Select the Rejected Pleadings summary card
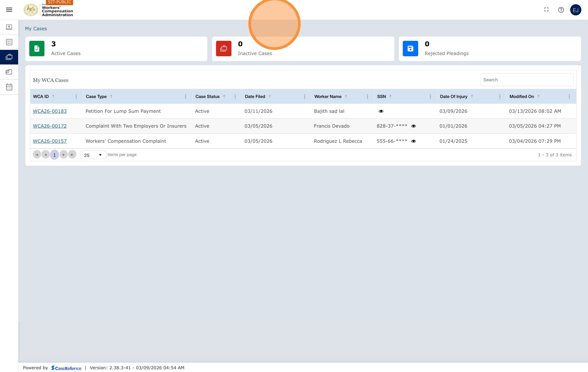 490,49
